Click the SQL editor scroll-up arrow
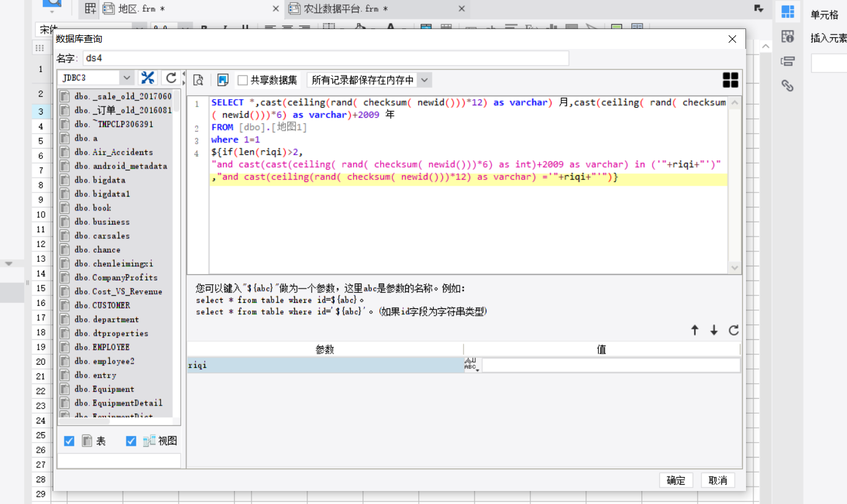847x504 pixels. click(735, 102)
